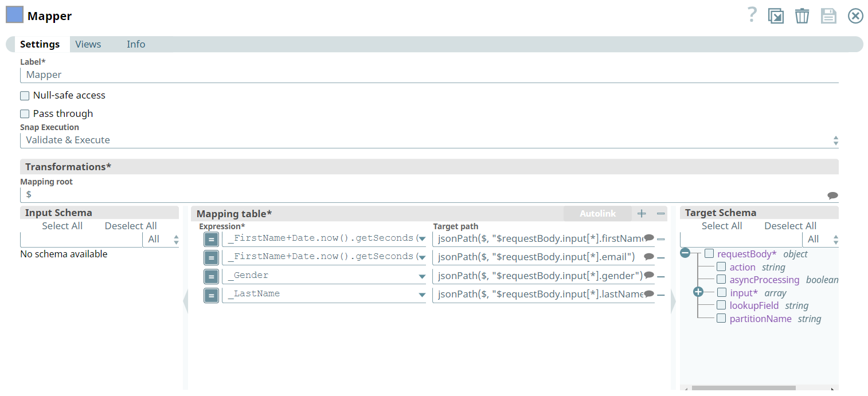This screenshot has width=868, height=396.
Task: Enable Pass through checkbox
Action: coord(25,114)
